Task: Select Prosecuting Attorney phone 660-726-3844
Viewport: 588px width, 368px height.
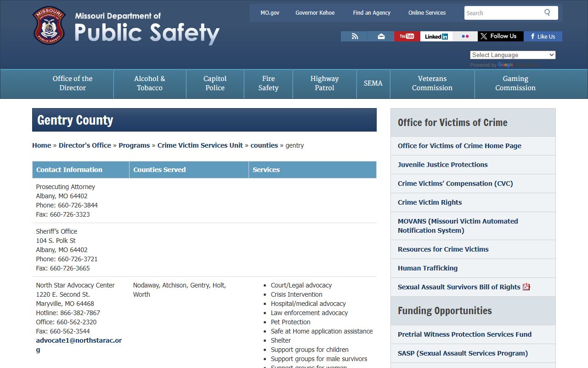Action: (78, 205)
